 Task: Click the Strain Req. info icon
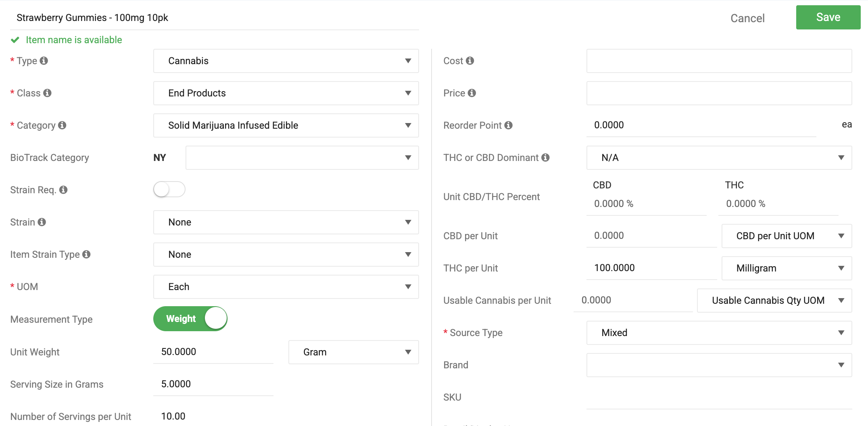pos(63,190)
